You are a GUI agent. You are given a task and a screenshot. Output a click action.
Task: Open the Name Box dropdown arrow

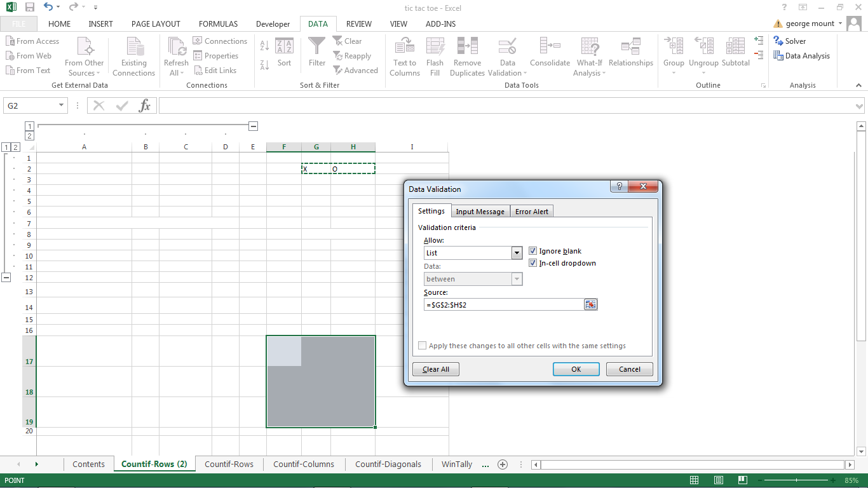click(x=62, y=105)
